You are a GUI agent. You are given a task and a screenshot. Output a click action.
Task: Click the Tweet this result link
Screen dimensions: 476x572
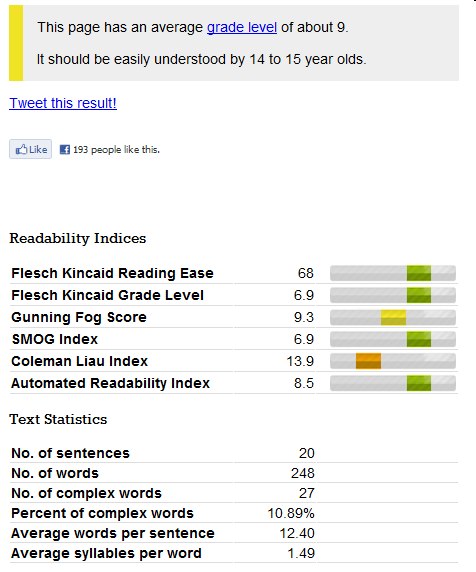pyautogui.click(x=63, y=103)
